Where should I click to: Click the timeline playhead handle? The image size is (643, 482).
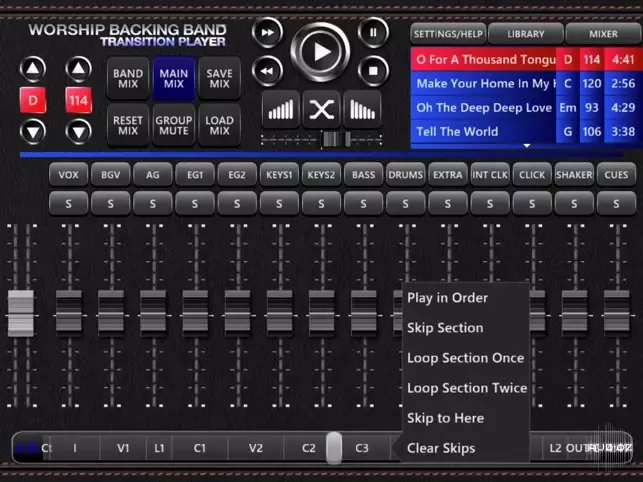click(x=334, y=448)
